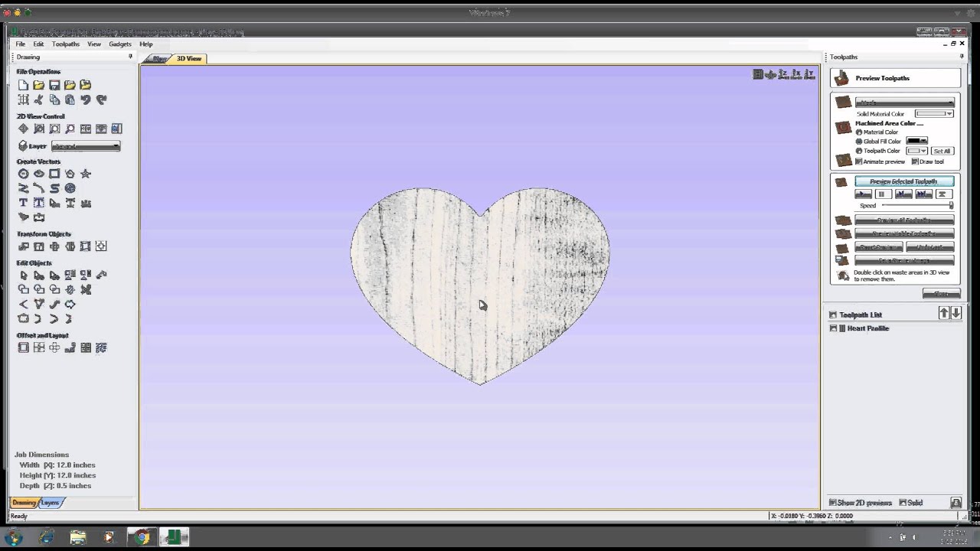Click the pause preview button

(883, 194)
